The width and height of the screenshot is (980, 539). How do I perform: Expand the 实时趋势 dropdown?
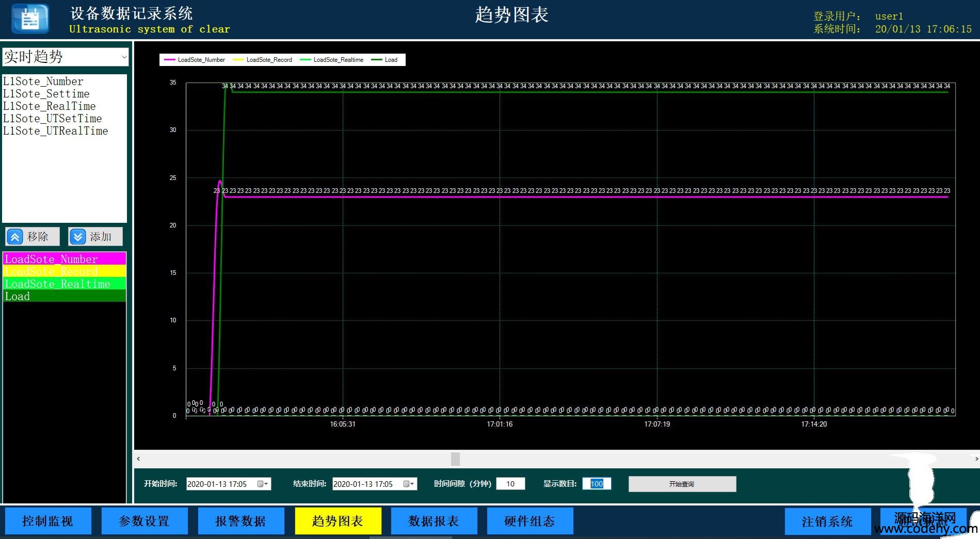(x=124, y=57)
